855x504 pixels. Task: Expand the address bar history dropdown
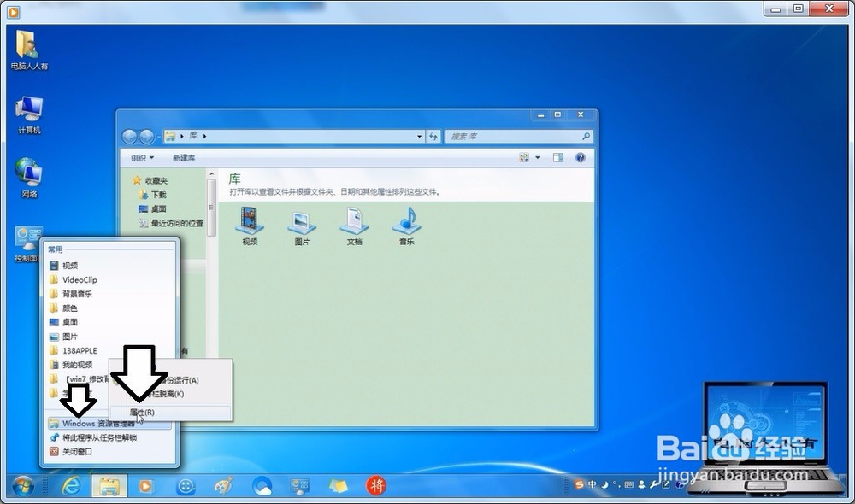click(419, 136)
